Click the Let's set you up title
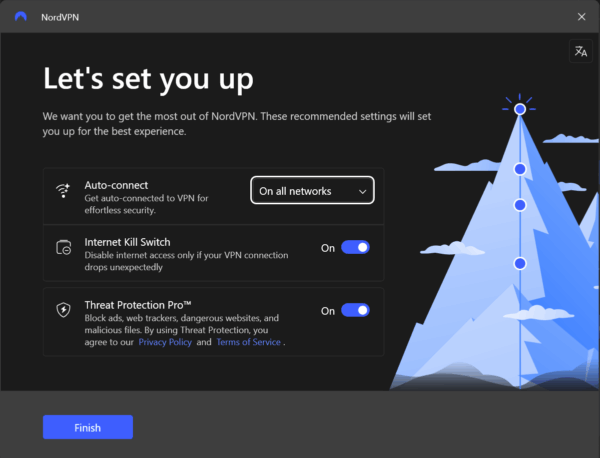600x458 pixels. point(148,80)
